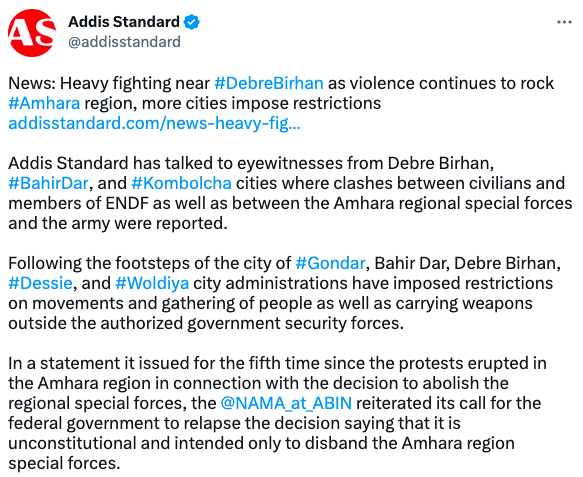Click the last line reading special forces

click(64, 464)
